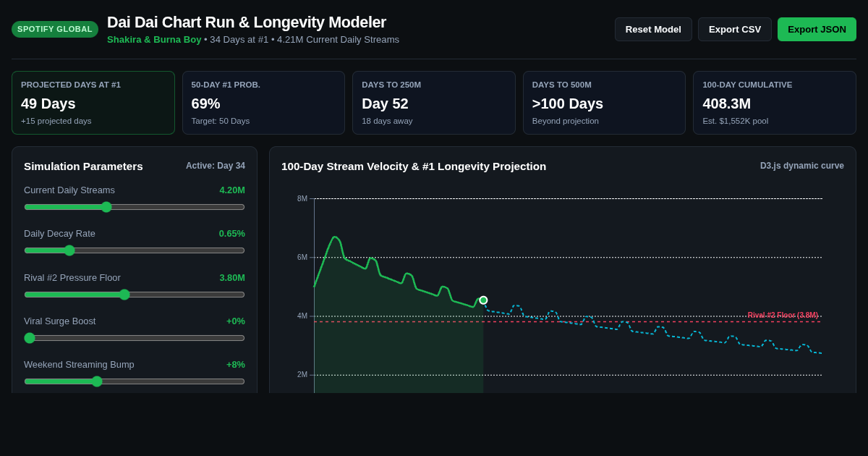This screenshot has height=456, width=868.
Task: Click the 3.80M pressure floor value
Action: pyautogui.click(x=232, y=278)
